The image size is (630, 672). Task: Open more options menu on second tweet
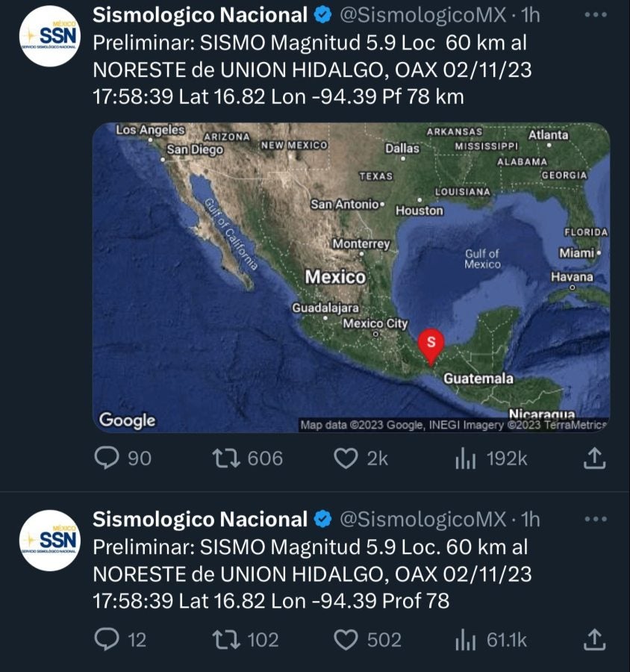[595, 519]
